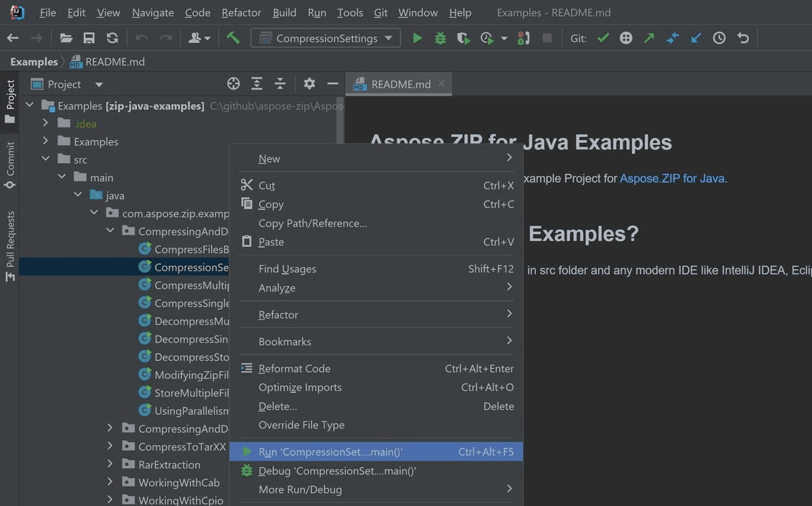The width and height of the screenshot is (812, 506).
Task: Expand the RarExtraction package
Action: click(x=110, y=464)
